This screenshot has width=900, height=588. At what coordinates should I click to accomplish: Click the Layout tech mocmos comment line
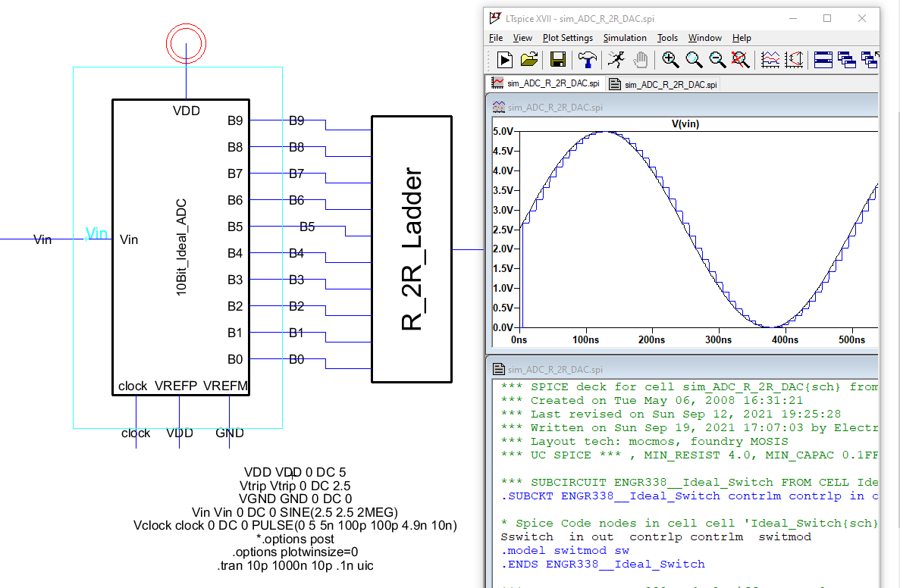[x=644, y=441]
